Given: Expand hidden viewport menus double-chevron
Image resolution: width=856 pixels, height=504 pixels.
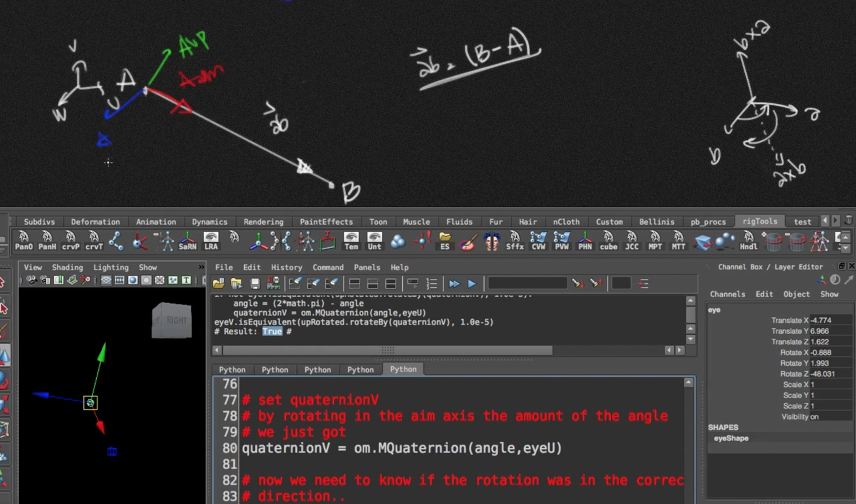Looking at the screenshot, I should tap(201, 267).
